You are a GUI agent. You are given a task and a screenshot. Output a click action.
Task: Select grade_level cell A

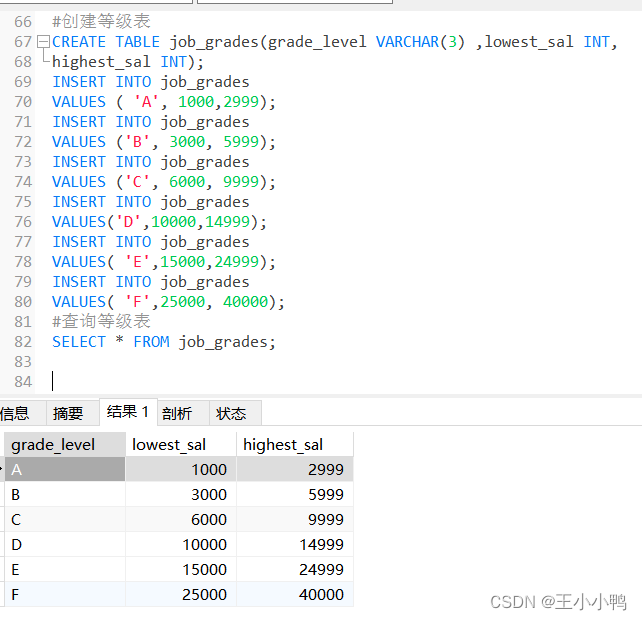click(65, 469)
